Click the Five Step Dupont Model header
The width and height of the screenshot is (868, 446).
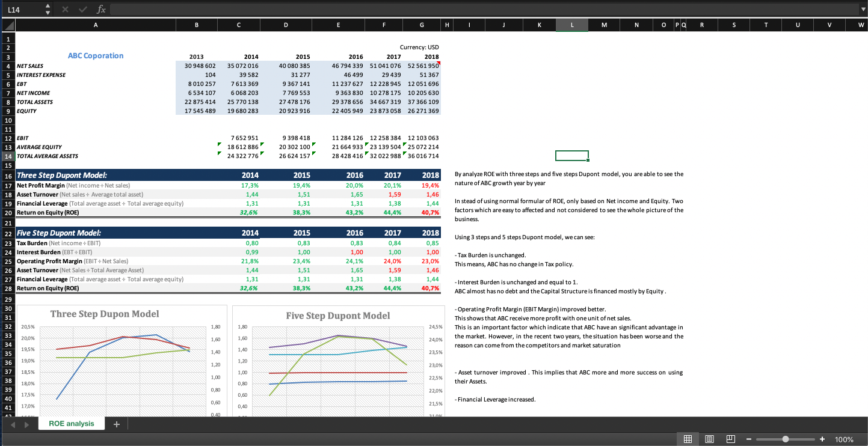click(59, 233)
